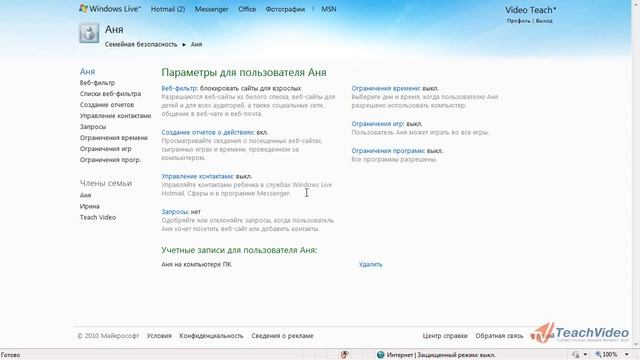Select Аня heading in left sidebar

click(87, 71)
